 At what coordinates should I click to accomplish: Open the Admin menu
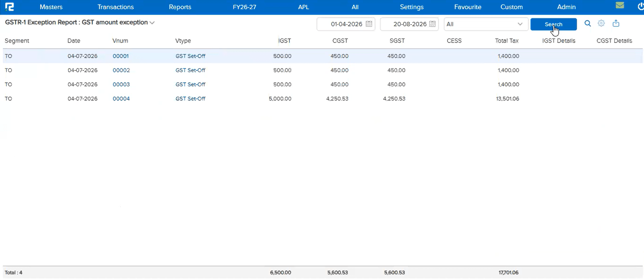(566, 7)
